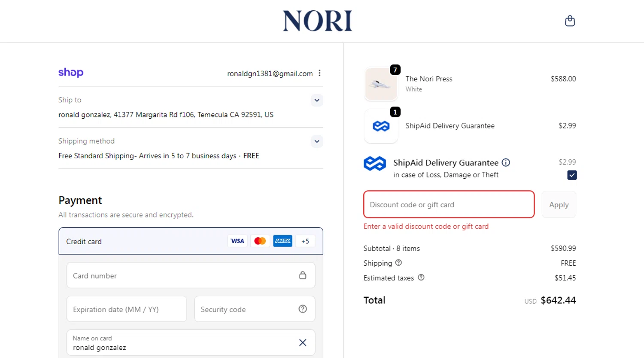This screenshot has height=358, width=644.
Task: Click the discount code error message
Action: [x=426, y=226]
